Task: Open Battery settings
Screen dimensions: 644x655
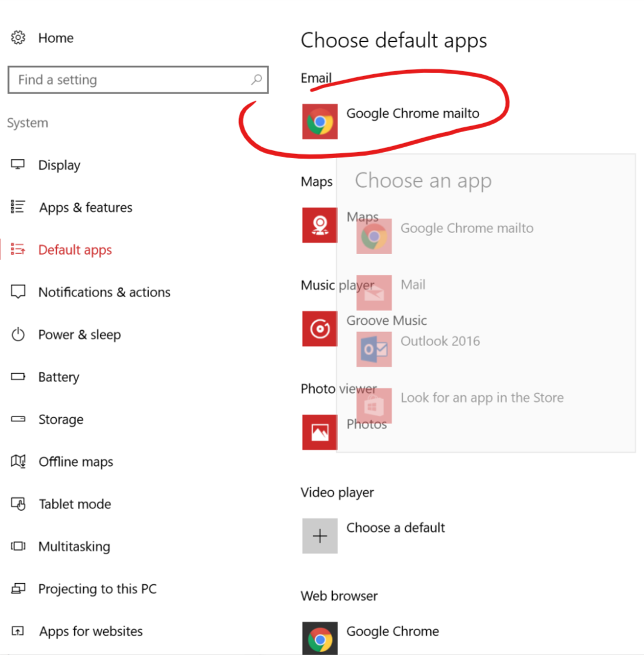Action: [59, 377]
